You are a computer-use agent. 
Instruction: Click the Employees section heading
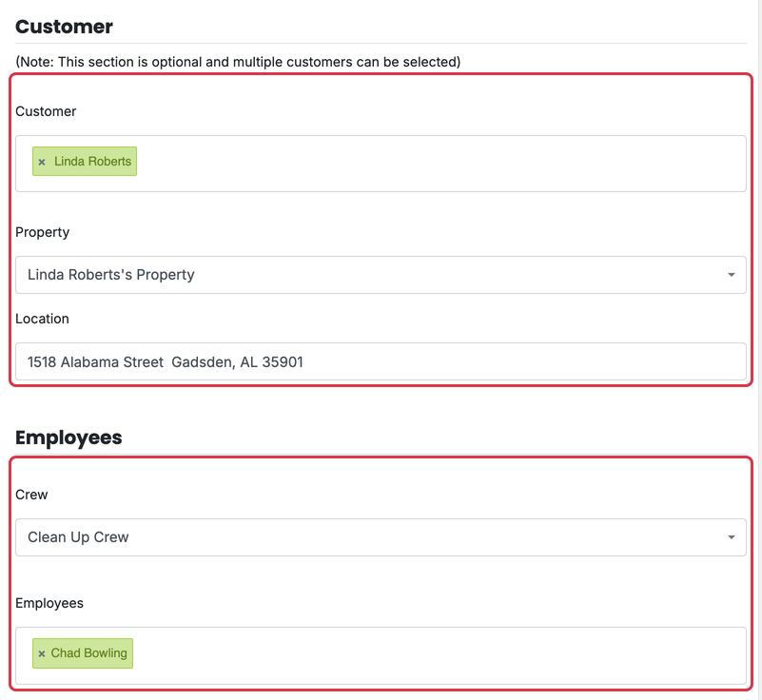tap(68, 437)
